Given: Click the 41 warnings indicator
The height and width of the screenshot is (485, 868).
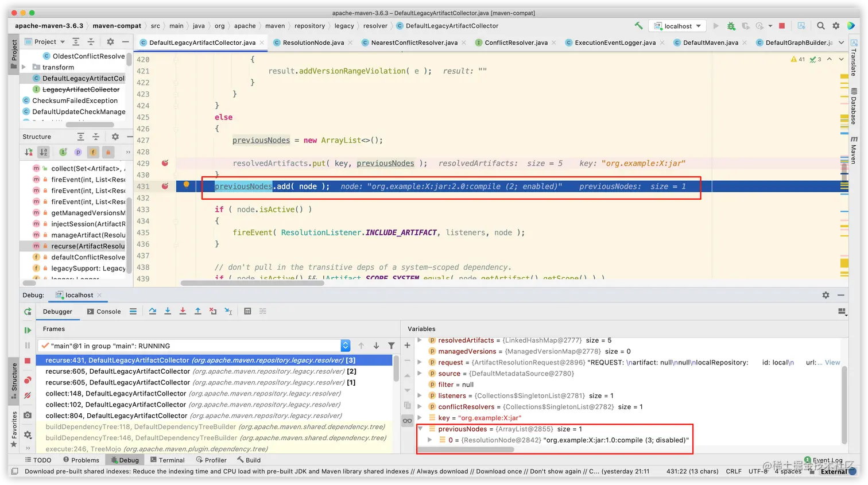Looking at the screenshot, I should tap(798, 59).
